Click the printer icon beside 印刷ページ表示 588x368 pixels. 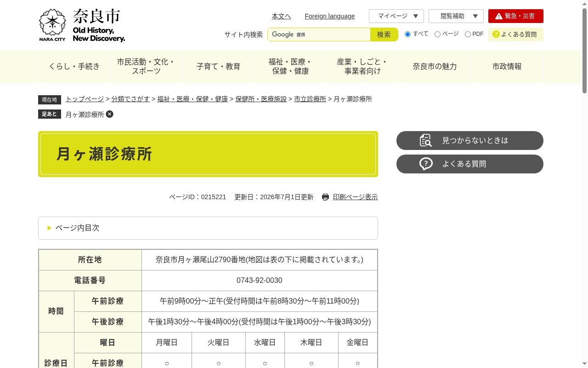[325, 197]
